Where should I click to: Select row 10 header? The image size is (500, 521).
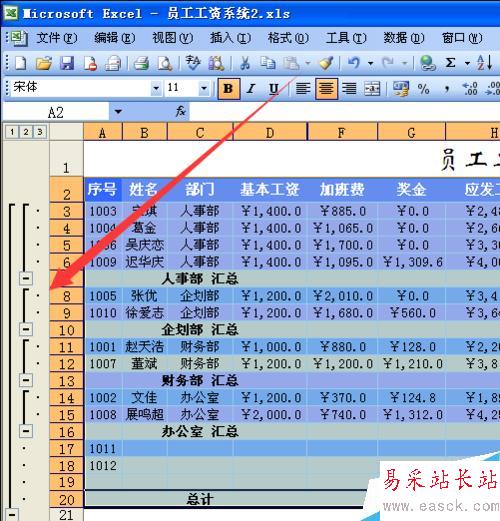pos(66,330)
